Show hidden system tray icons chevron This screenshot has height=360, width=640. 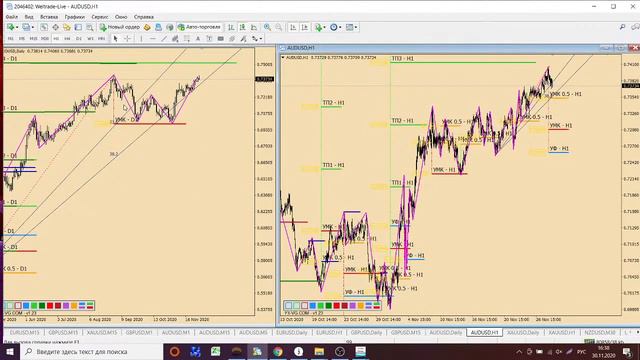(x=519, y=351)
